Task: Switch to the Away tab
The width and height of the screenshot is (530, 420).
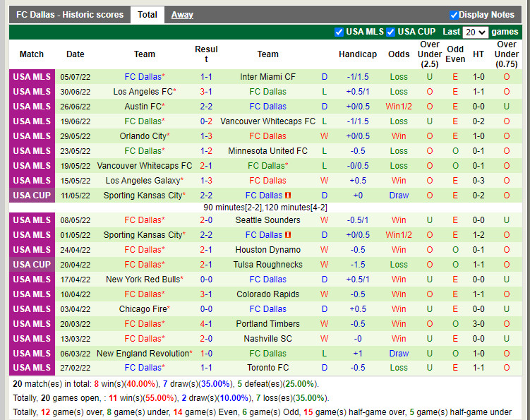Action: 182,15
